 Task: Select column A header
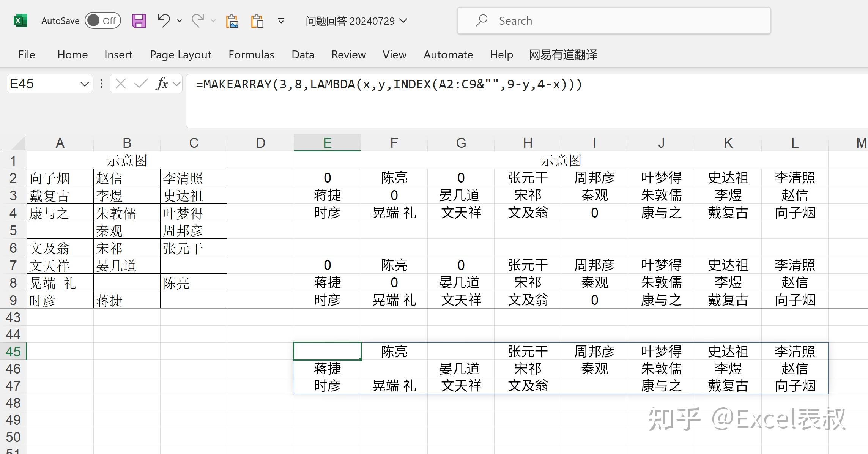point(60,143)
